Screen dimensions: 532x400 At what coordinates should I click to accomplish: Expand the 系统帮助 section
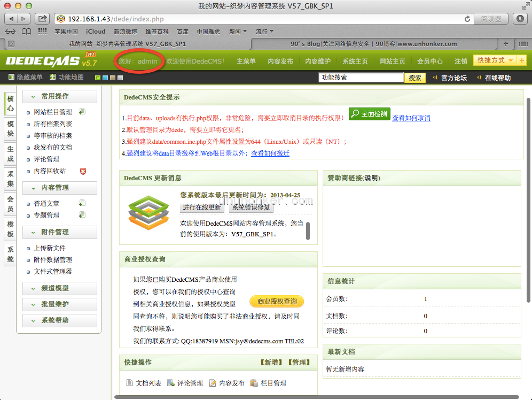click(x=60, y=320)
